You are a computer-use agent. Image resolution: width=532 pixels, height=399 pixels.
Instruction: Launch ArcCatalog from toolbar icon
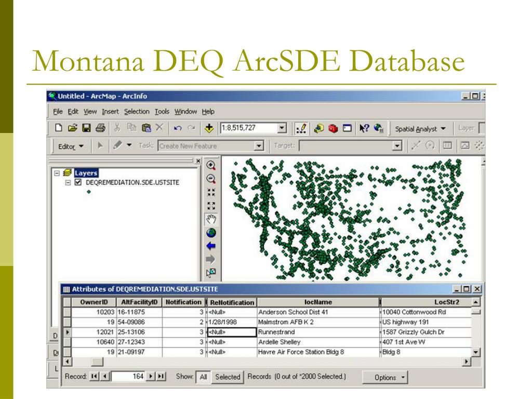[x=318, y=128]
